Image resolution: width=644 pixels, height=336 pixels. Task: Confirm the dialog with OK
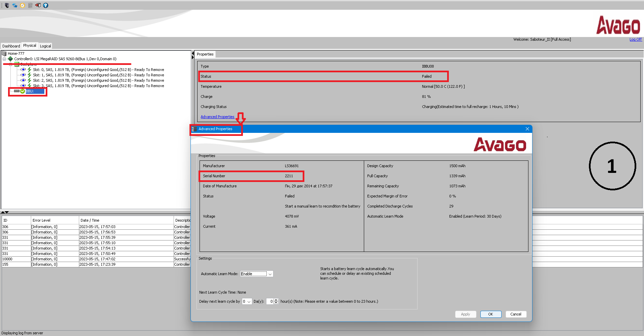pyautogui.click(x=490, y=314)
